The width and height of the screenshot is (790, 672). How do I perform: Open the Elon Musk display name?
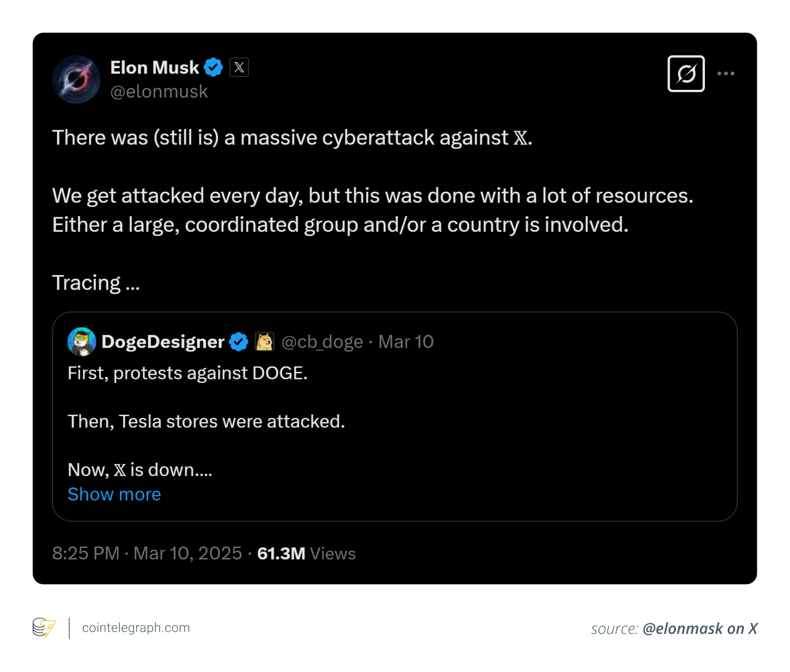[155, 68]
